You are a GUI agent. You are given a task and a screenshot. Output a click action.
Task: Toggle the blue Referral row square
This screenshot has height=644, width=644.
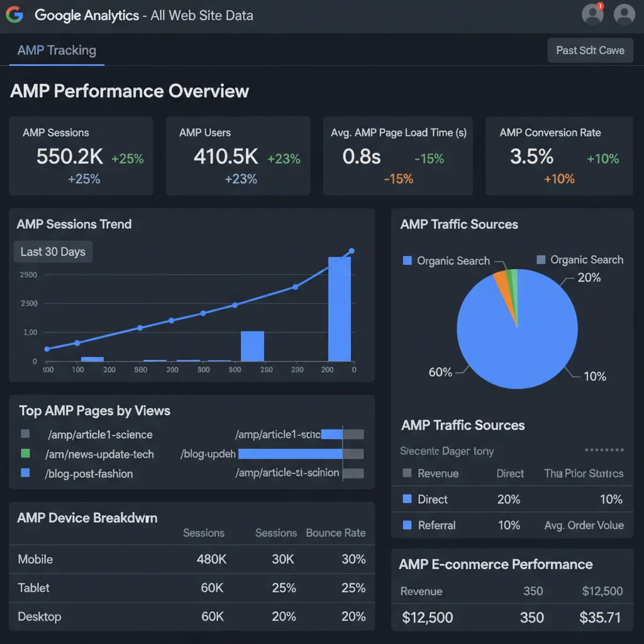tap(407, 525)
